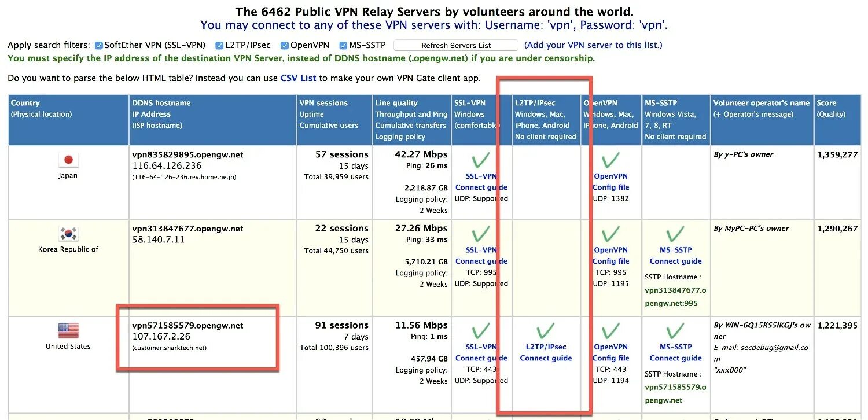This screenshot has width=868, height=420.
Task: Toggle the OpenVPN filter checkbox
Action: (285, 45)
